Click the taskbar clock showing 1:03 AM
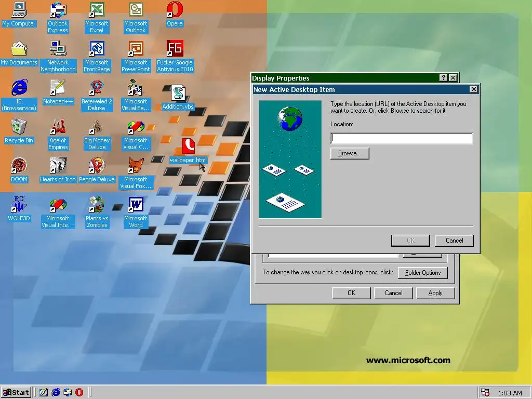Screen dimensions: 532x399 pyautogui.click(x=510, y=393)
